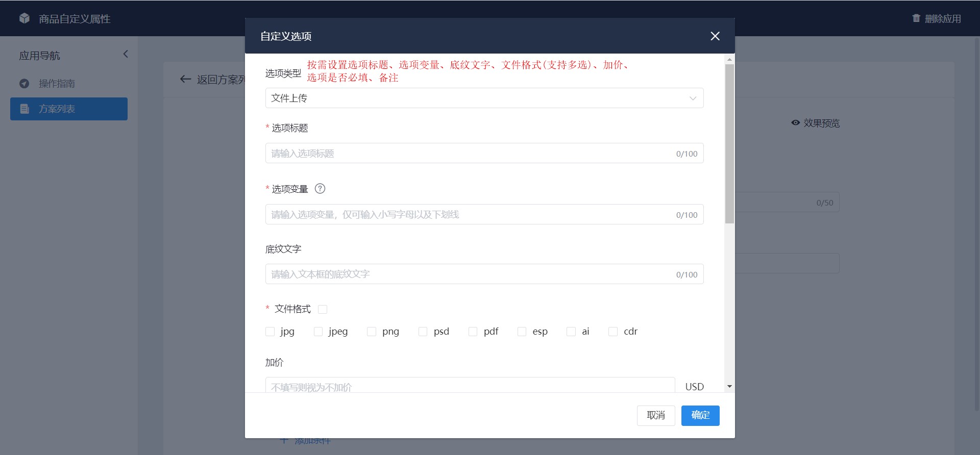
Task: Click the eye icon beside 效果预览
Action: pos(795,123)
